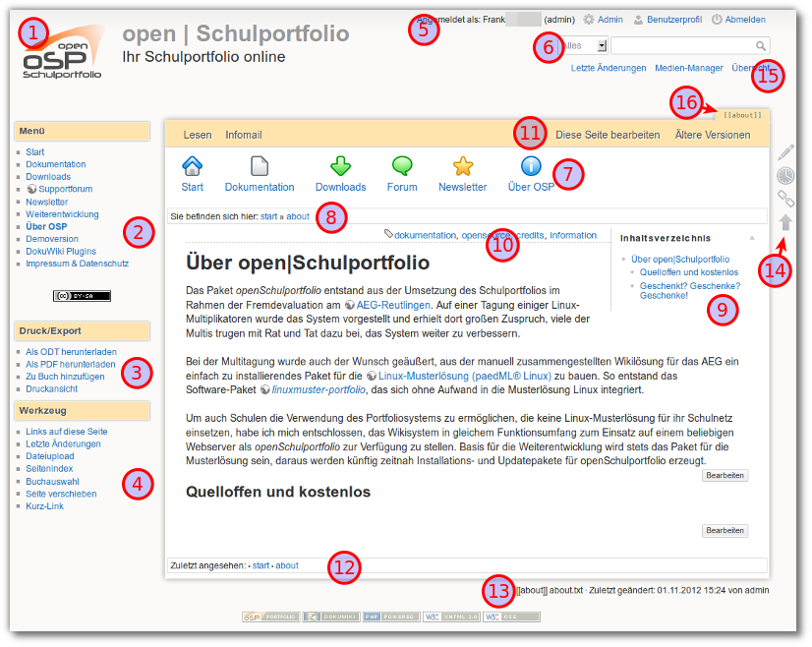Open the Dokumentation page icon
The height and width of the screenshot is (647, 812).
tap(260, 166)
